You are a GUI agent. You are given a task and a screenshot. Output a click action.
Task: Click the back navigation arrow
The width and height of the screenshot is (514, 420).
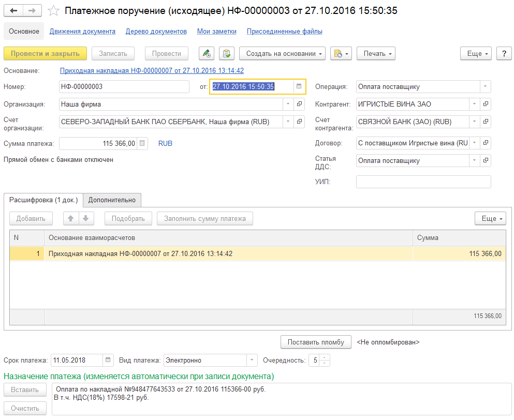13,10
